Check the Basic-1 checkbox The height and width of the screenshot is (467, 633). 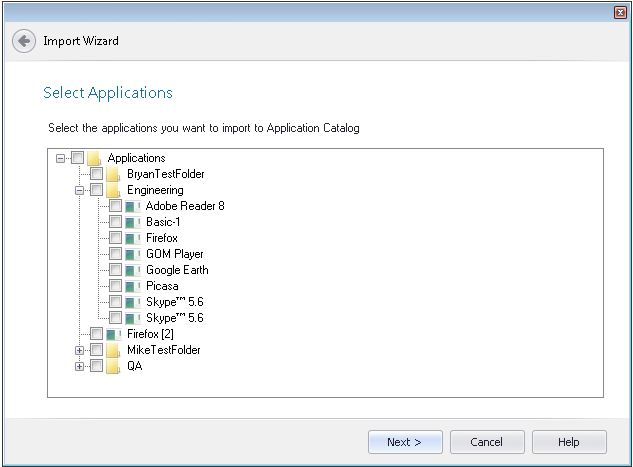(115, 222)
